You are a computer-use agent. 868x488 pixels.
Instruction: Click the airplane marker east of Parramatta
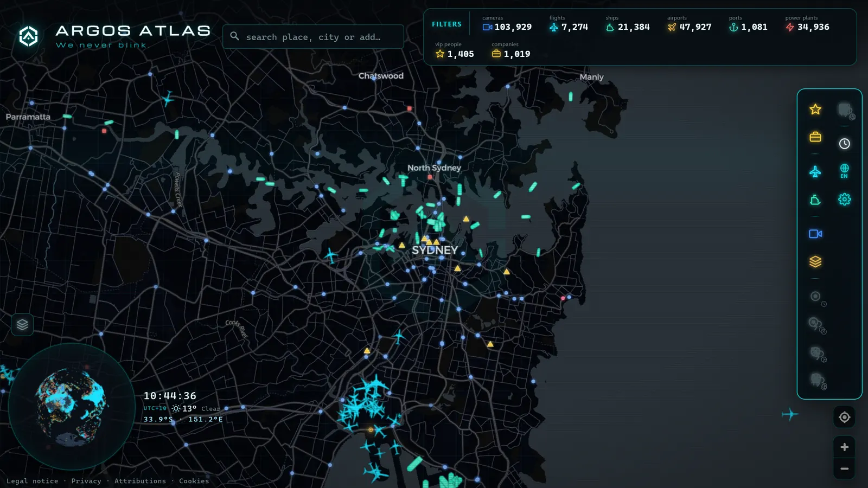(x=168, y=99)
